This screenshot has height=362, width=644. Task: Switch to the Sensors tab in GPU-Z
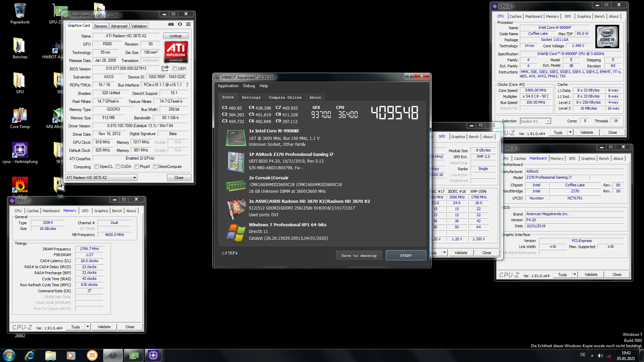click(x=100, y=26)
